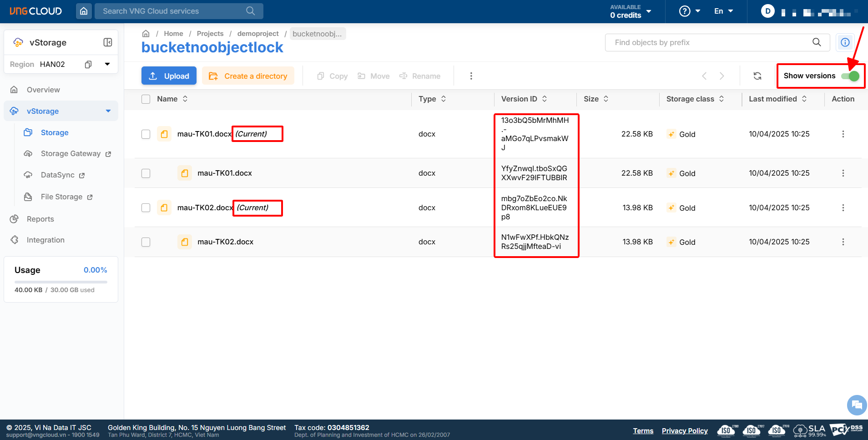Click the help question mark icon
The height and width of the screenshot is (440, 868).
[x=684, y=11]
